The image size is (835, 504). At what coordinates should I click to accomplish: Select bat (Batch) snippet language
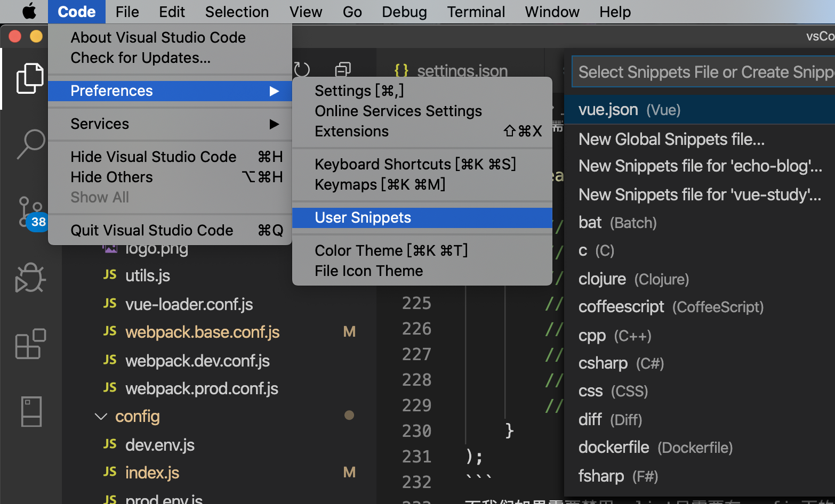click(700, 223)
